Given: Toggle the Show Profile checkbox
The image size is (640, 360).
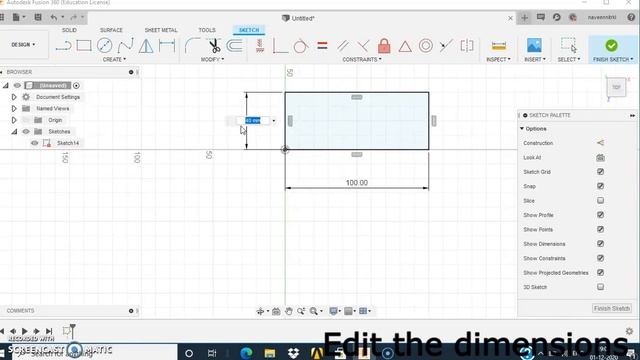Looking at the screenshot, I should pyautogui.click(x=600, y=215).
